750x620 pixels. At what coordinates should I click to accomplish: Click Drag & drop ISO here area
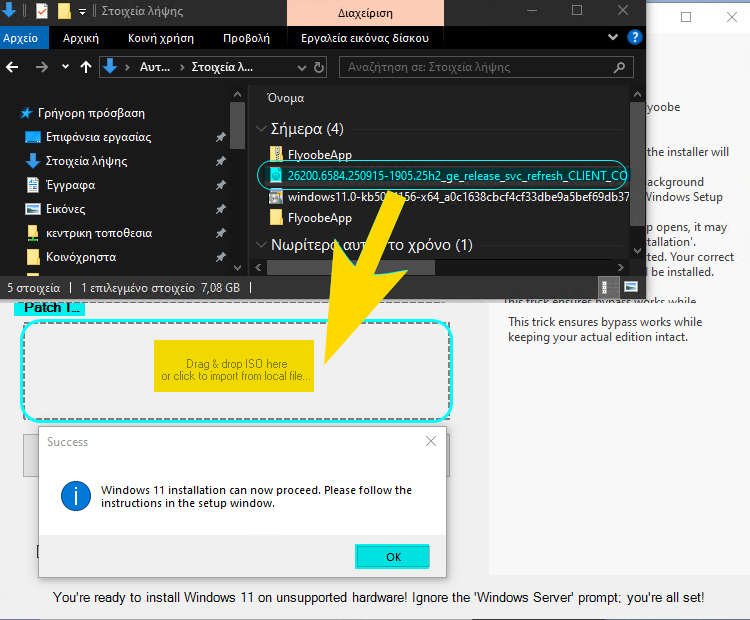(237, 370)
